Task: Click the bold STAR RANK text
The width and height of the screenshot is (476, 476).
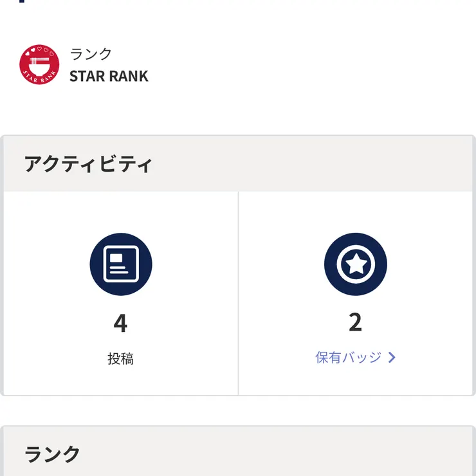Action: tap(109, 76)
